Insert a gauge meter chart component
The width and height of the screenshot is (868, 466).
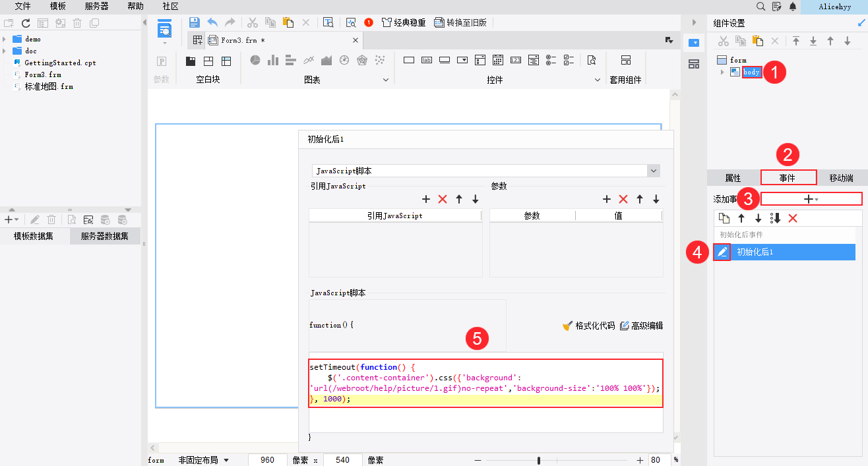pyautogui.click(x=344, y=61)
